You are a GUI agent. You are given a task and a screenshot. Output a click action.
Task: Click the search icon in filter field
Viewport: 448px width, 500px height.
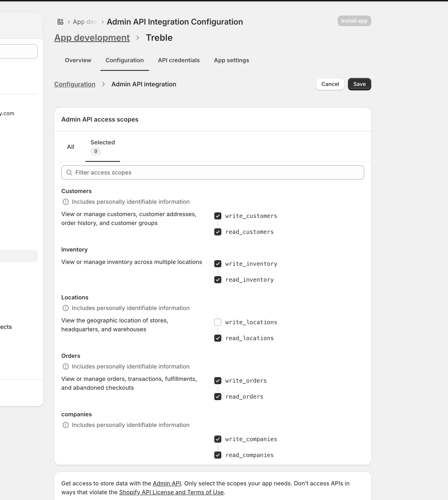coord(70,172)
